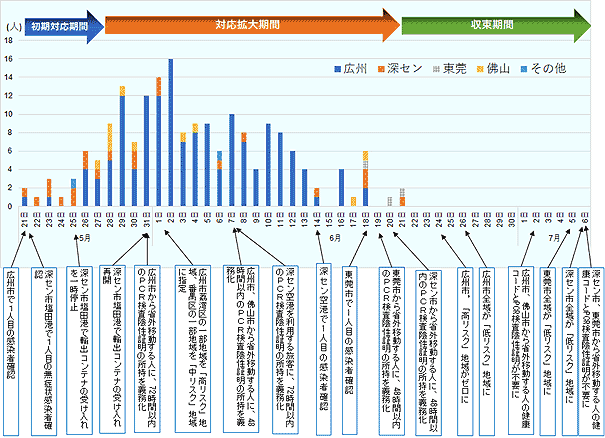605x438 pixels.
Task: Click the tallest bar for June 2 reaching 16
Action: tap(171, 133)
